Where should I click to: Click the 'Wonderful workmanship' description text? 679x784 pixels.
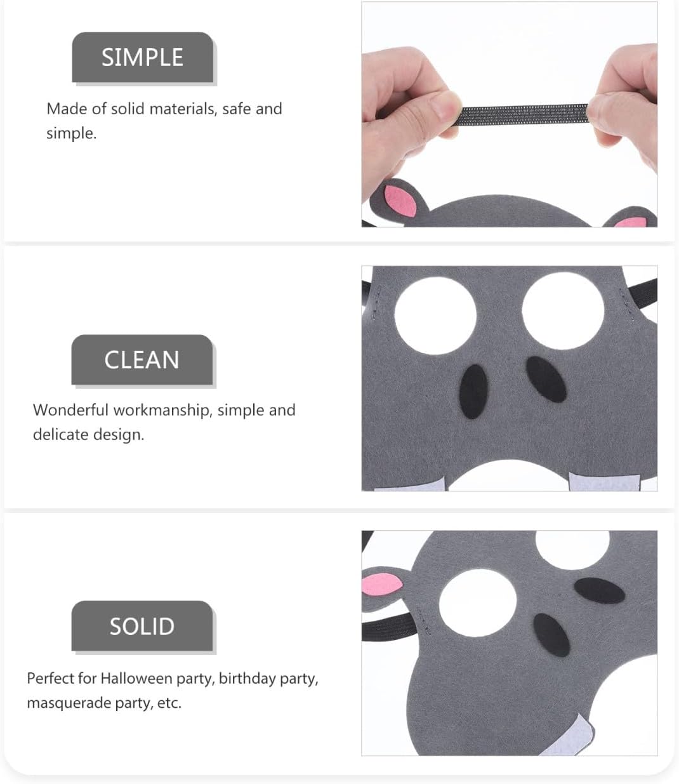[x=164, y=422]
